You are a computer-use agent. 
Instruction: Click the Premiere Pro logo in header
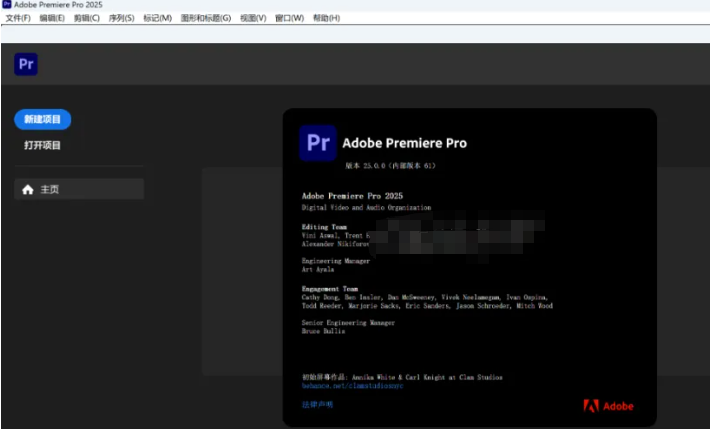(26, 64)
